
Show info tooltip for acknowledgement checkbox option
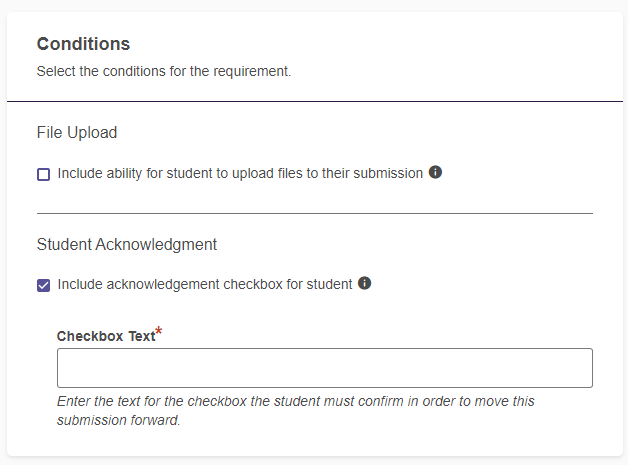[364, 283]
